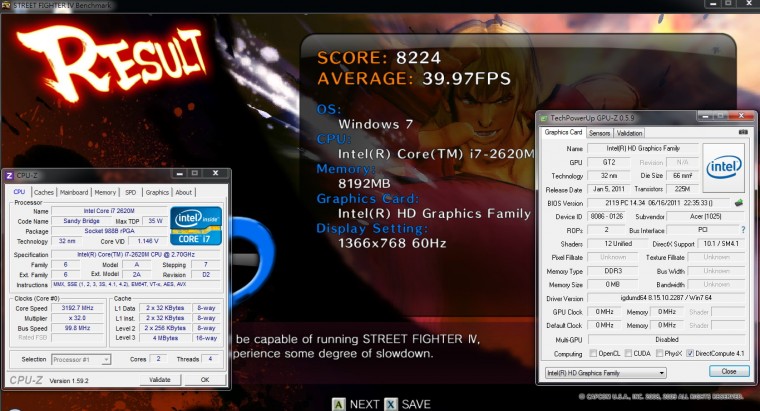Screen dimensions: 760x411
Task: Close the GPU-Z window with X
Action: (x=741, y=116)
